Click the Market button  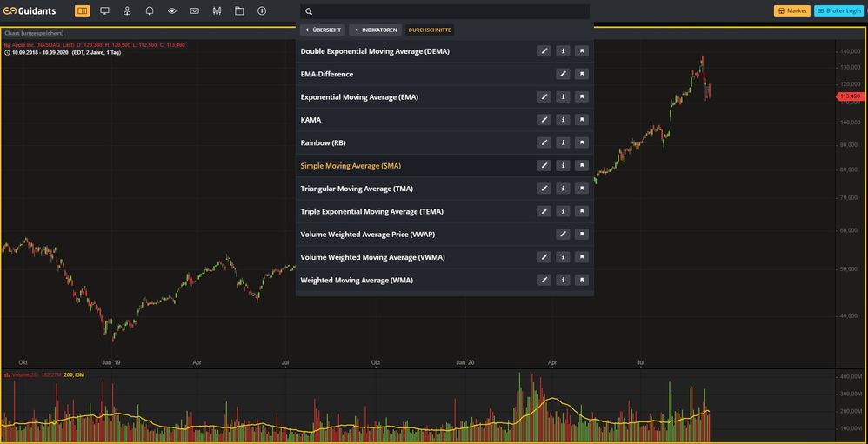(791, 11)
